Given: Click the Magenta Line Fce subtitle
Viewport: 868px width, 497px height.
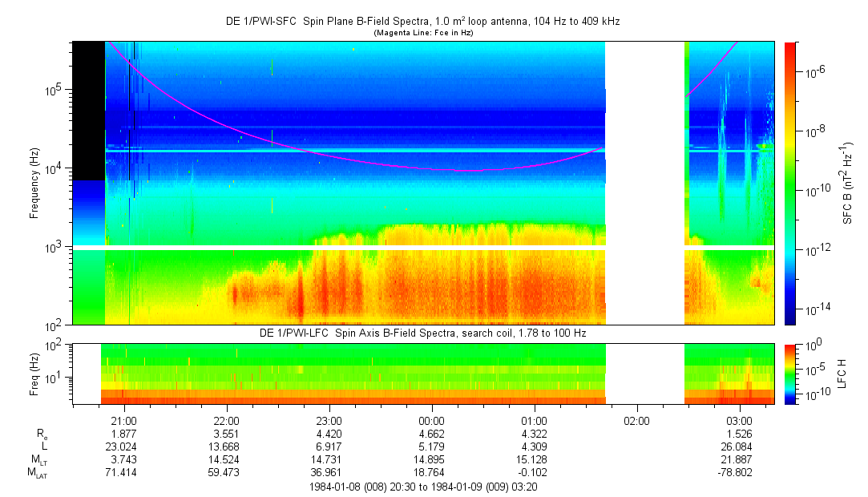Looking at the screenshot, I should tap(423, 33).
